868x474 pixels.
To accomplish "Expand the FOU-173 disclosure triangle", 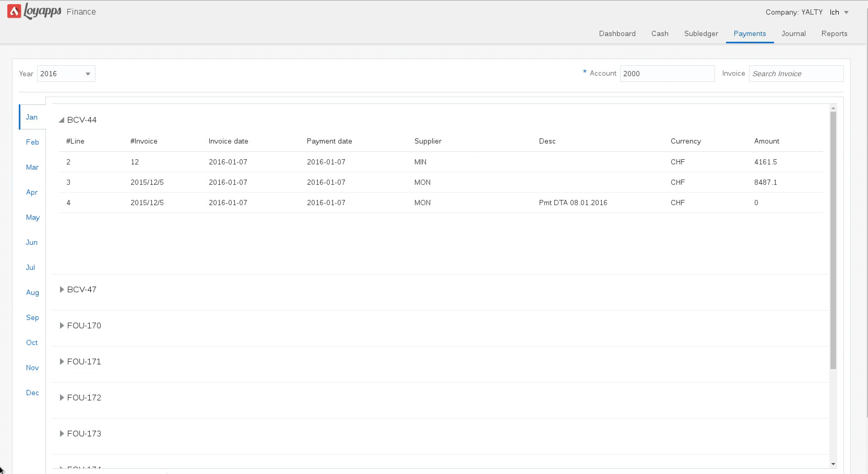I will (x=62, y=434).
